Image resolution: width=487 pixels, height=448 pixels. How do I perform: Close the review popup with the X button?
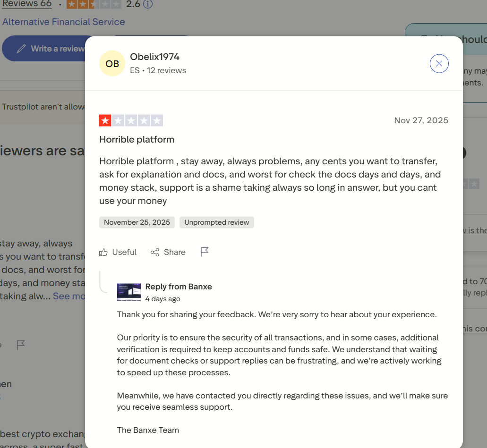point(439,64)
